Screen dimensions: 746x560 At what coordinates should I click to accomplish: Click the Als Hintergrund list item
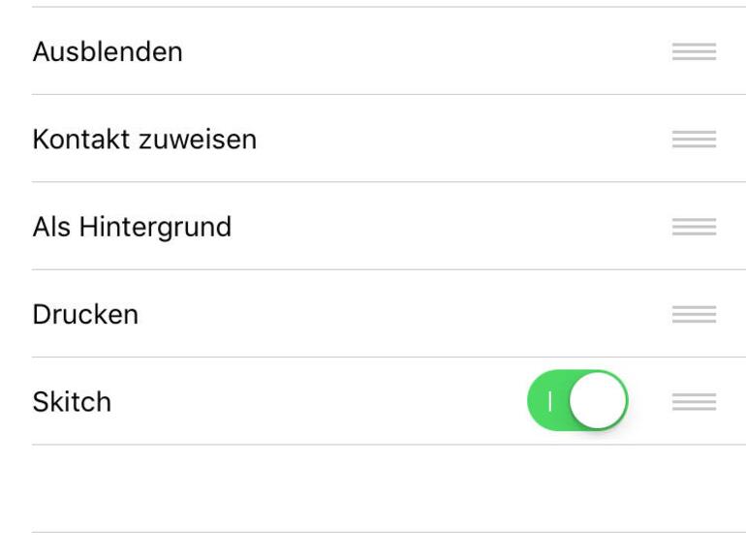(x=132, y=227)
